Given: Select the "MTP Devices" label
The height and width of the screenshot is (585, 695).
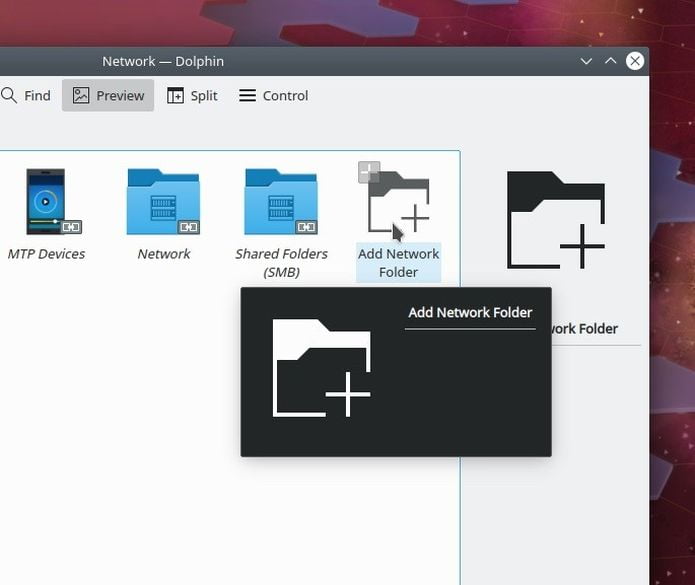Looking at the screenshot, I should (47, 254).
